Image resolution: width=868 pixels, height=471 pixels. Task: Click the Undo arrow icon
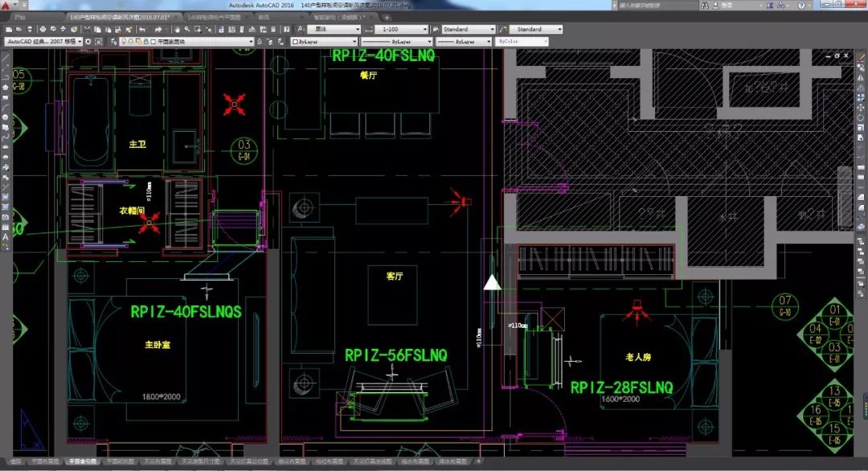[142, 29]
